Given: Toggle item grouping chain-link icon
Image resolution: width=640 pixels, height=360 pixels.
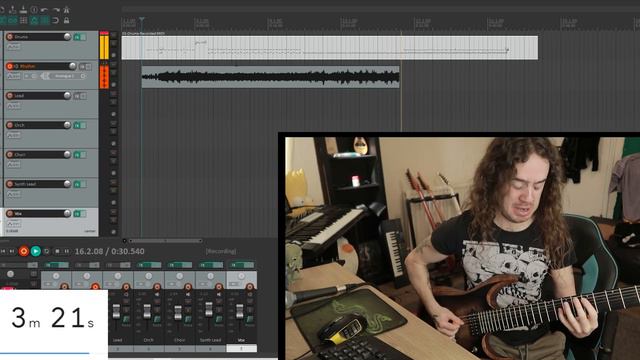Looking at the screenshot, I should point(13,20).
